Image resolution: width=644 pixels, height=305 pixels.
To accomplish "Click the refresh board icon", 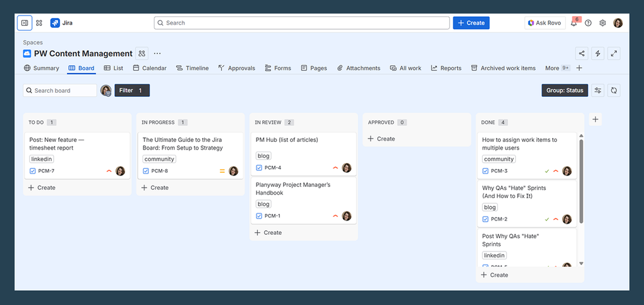I will (614, 90).
